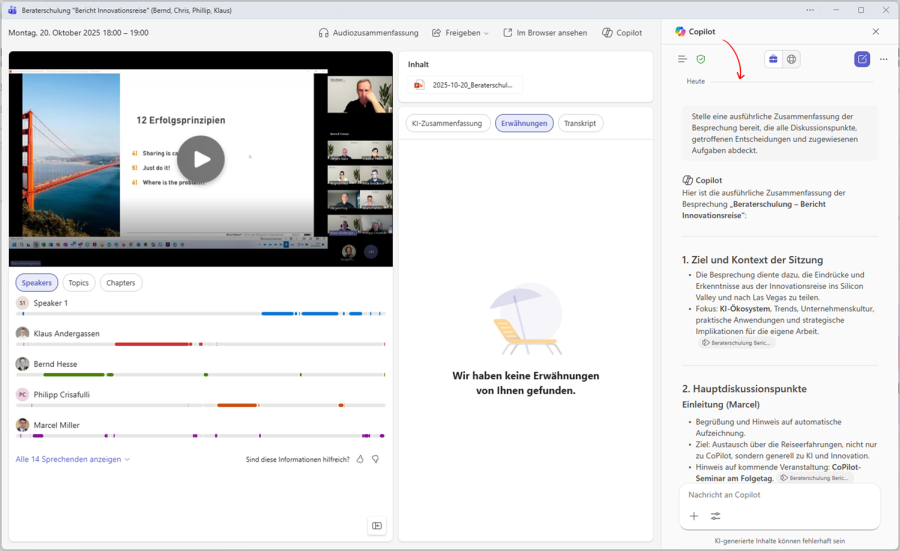Open the window's more options ellipsis
This screenshot has height=551, width=900.
[x=810, y=10]
